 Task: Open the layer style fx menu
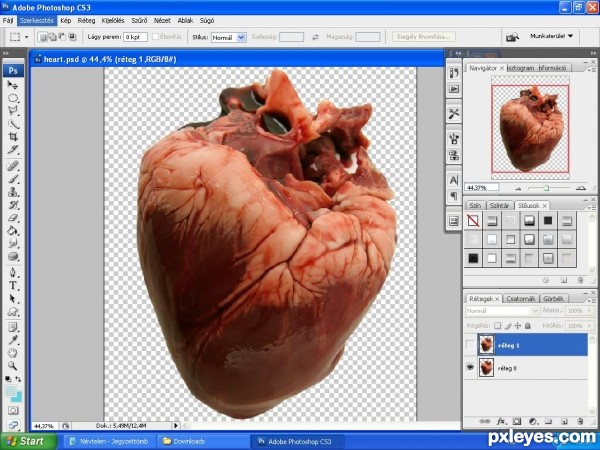pos(501,421)
